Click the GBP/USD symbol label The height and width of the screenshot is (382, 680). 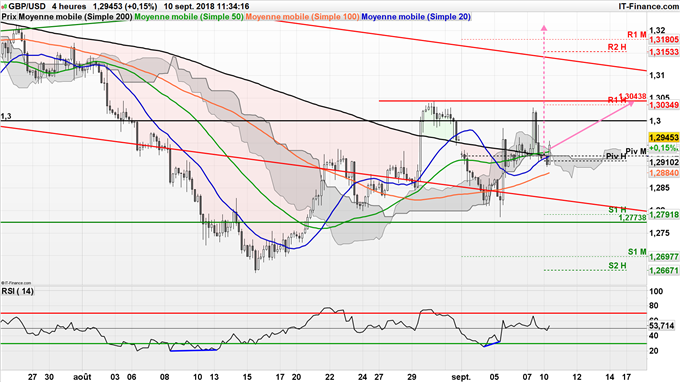[26, 6]
